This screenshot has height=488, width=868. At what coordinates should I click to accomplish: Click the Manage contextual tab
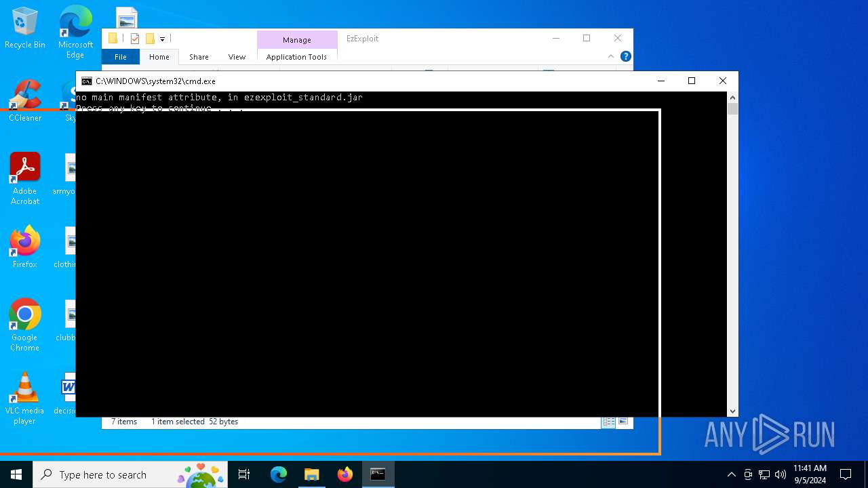[297, 40]
